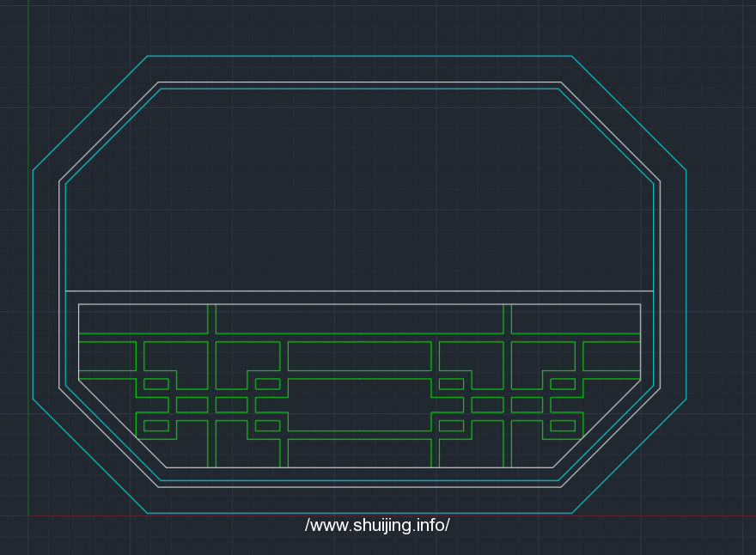Select the white horizontal line above lattice

click(359, 290)
